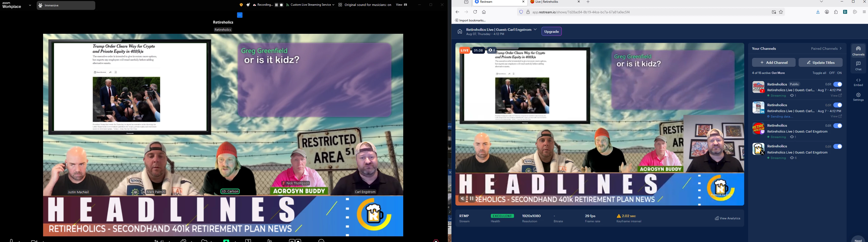Click the tracking protection shield icon
868x242 pixels.
point(521,12)
